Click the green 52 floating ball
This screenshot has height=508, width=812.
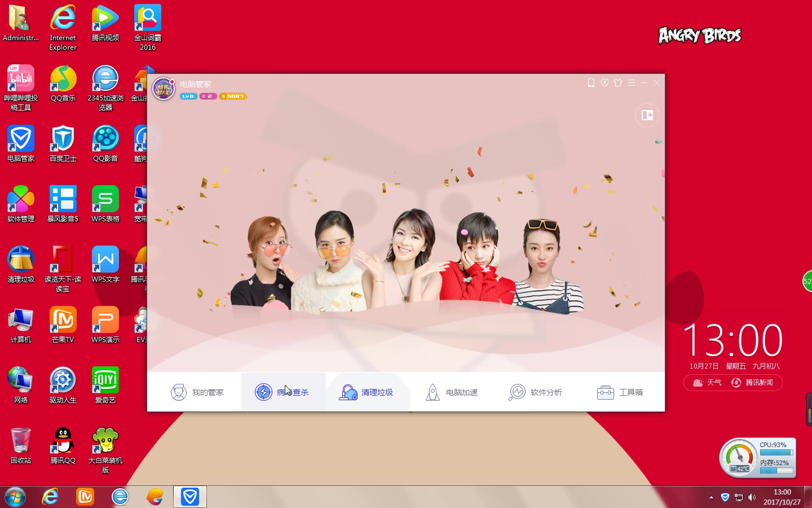tap(807, 281)
